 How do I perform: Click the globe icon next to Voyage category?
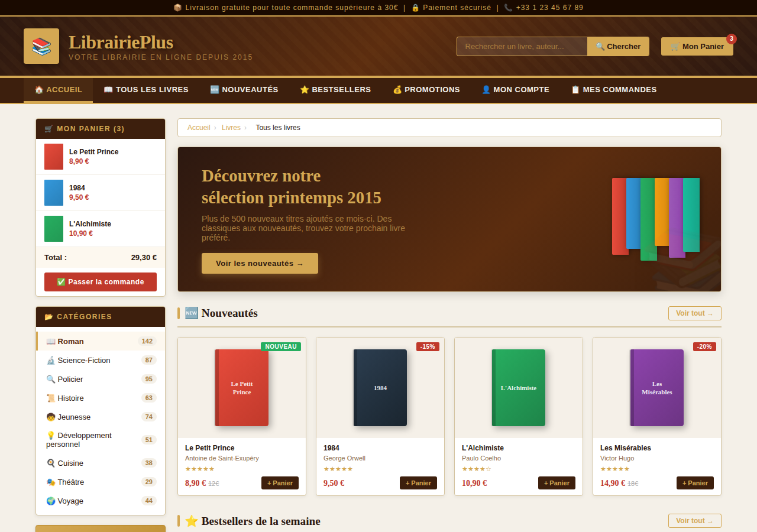(x=51, y=501)
